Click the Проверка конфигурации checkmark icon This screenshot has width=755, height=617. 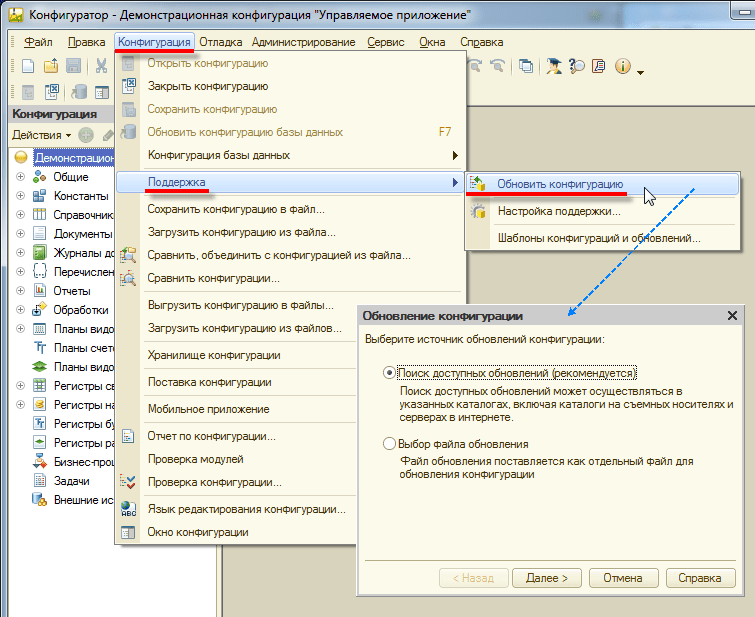click(128, 482)
